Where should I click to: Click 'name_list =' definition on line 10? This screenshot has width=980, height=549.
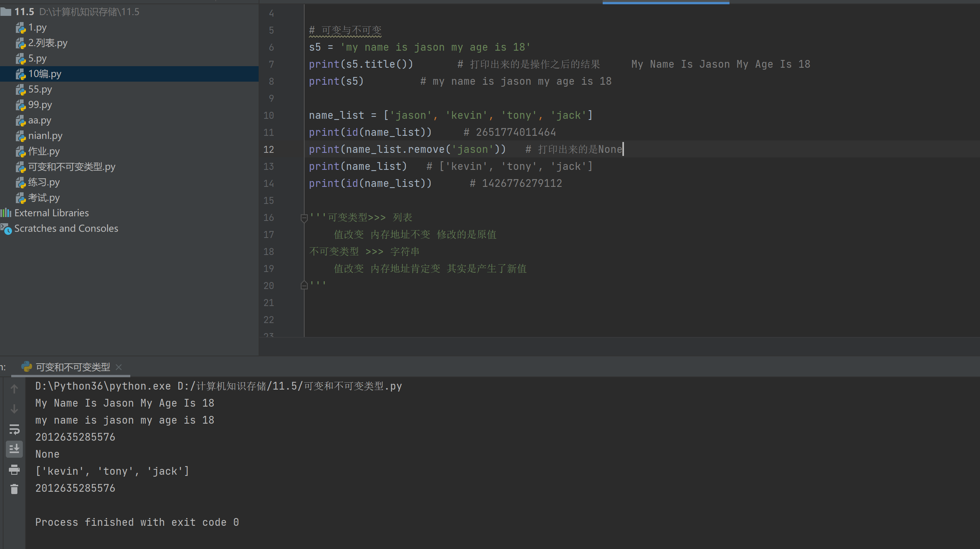[343, 115]
